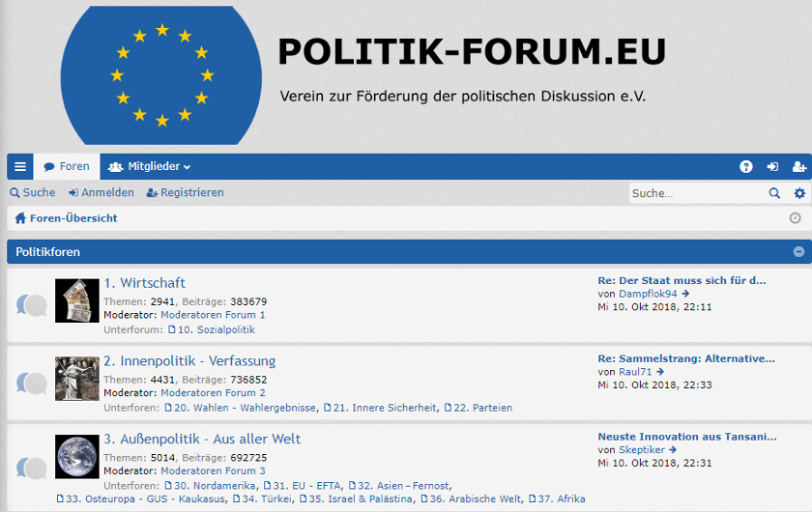Open the hamburger quick links menu
Viewport: 812px width, 512px height.
20,167
